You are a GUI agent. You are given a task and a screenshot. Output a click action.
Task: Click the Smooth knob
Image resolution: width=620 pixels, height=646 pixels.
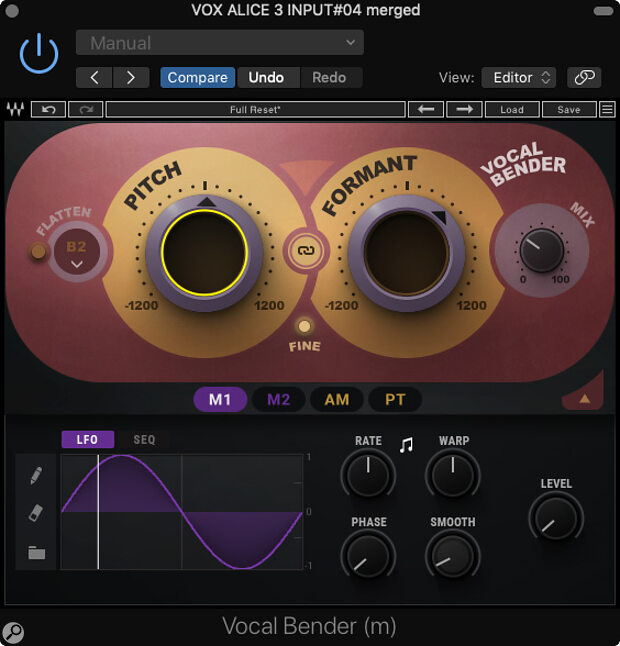click(453, 556)
